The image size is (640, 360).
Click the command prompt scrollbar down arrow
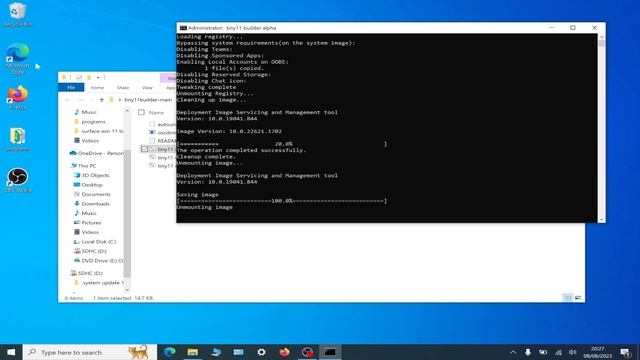(601, 220)
